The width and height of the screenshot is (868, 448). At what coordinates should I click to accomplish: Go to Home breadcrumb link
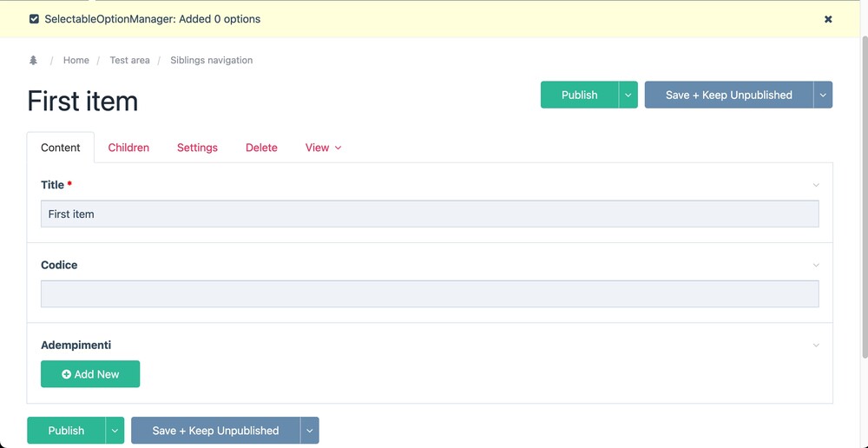pyautogui.click(x=76, y=61)
